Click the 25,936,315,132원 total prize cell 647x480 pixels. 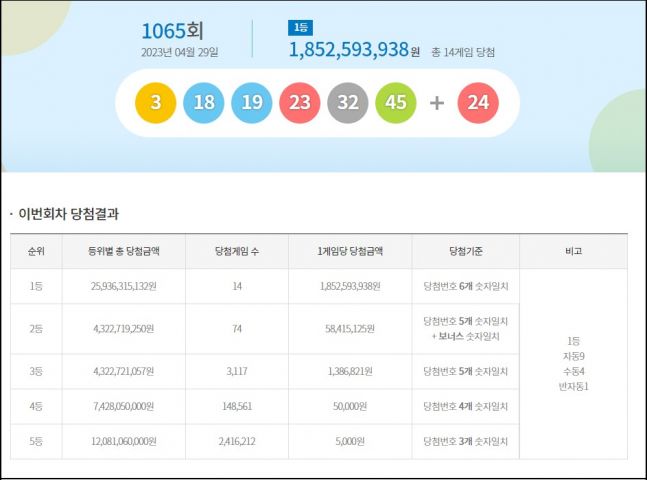124,286
